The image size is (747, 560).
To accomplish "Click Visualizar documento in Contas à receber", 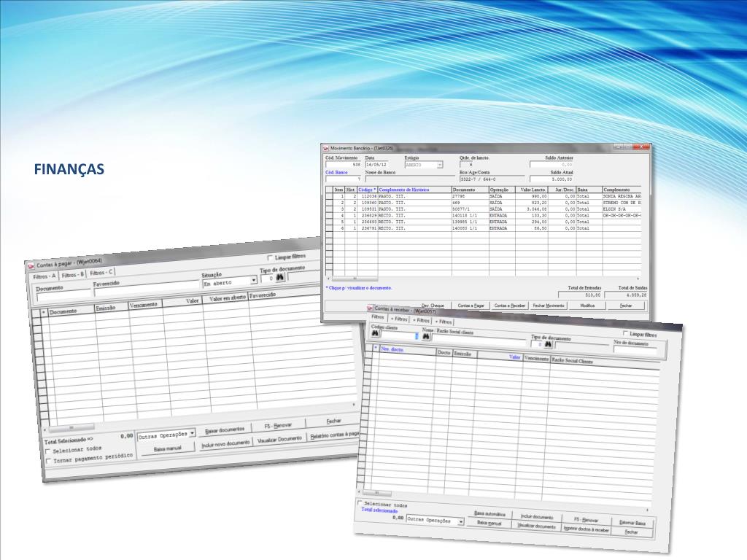I will 536,526.
